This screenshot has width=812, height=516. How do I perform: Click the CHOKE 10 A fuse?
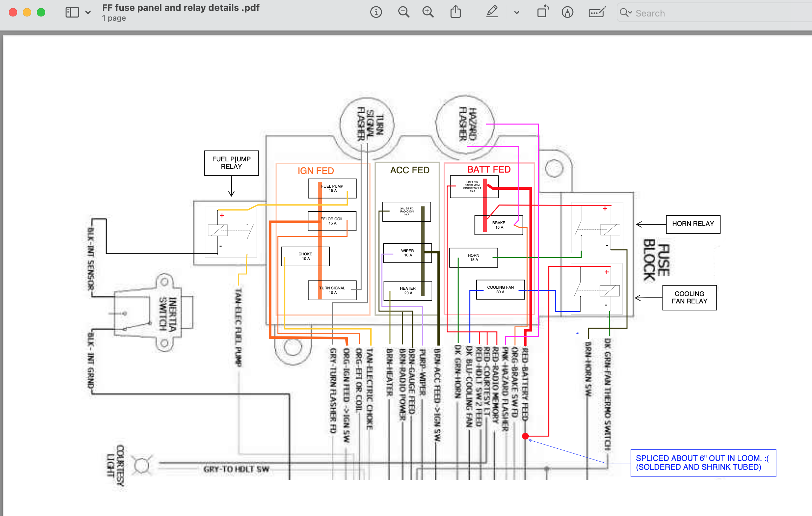click(x=305, y=256)
